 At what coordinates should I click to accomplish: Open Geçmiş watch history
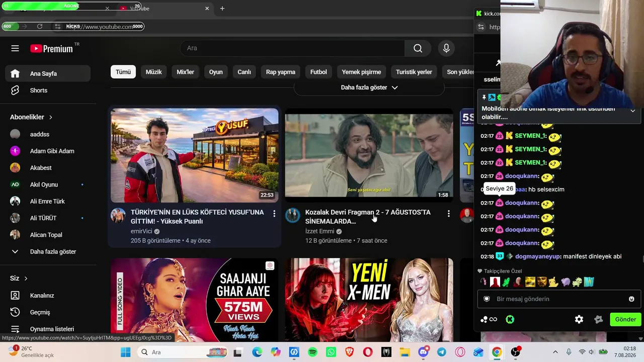click(48, 312)
